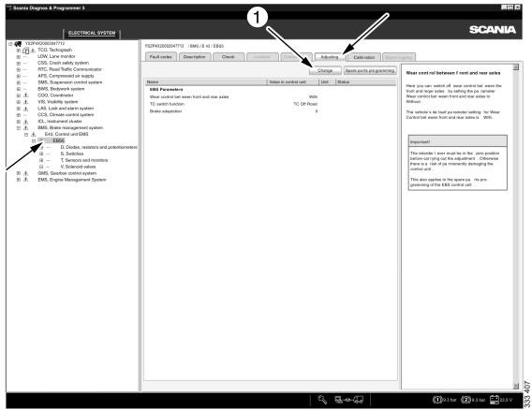Screen dimensions: 532x410
Task: Select S, Switches entry
Action: click(x=71, y=154)
